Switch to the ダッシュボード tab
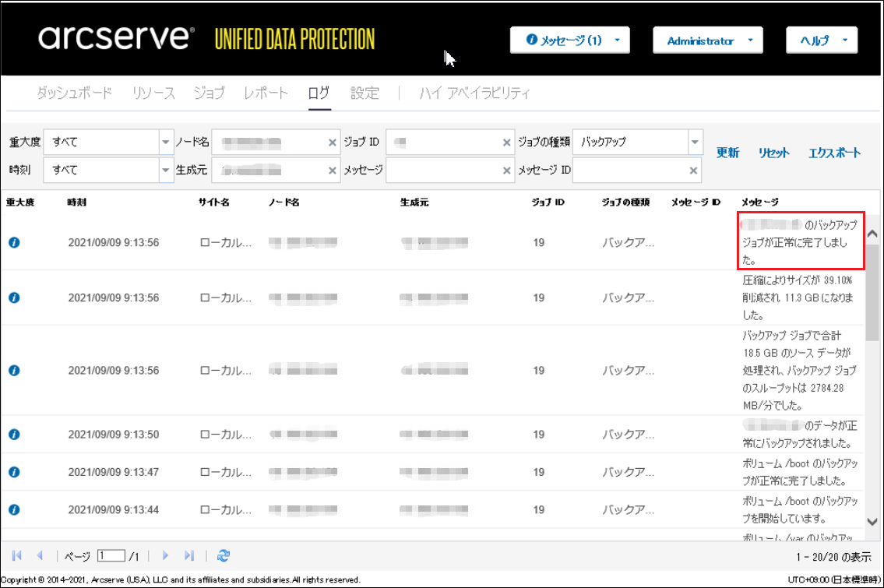This screenshot has width=884, height=588. [x=75, y=93]
